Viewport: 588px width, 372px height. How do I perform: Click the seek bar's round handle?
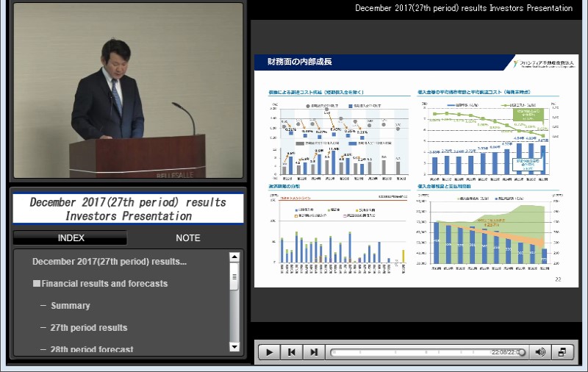point(522,352)
